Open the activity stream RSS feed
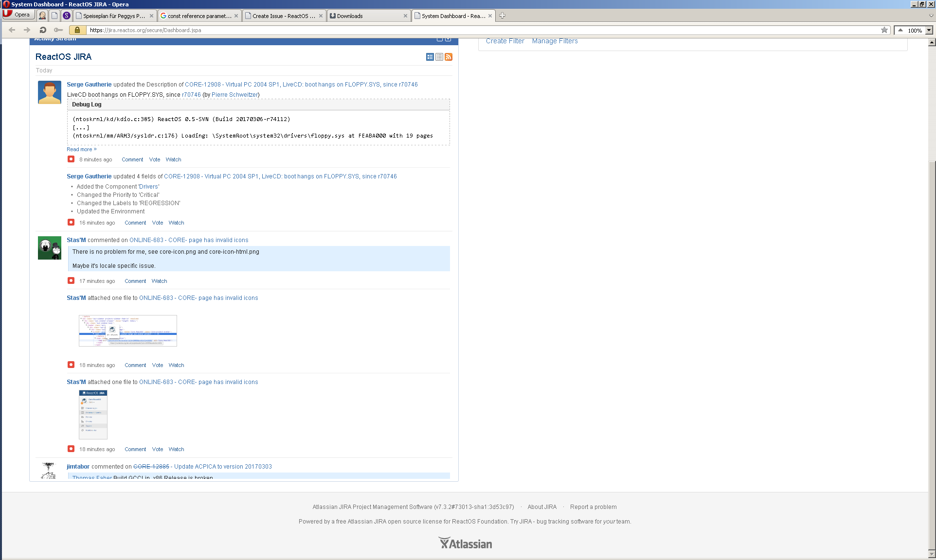Viewport: 936px width, 560px height. 449,57
